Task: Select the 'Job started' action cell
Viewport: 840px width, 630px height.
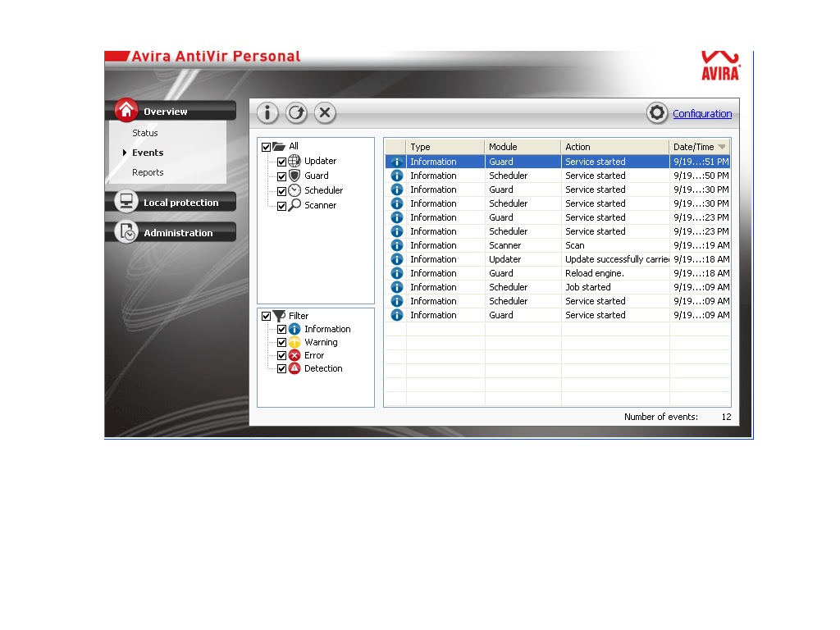Action: click(615, 287)
